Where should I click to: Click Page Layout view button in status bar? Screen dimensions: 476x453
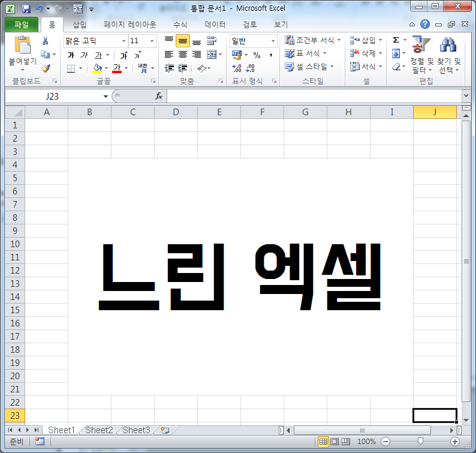click(x=335, y=442)
